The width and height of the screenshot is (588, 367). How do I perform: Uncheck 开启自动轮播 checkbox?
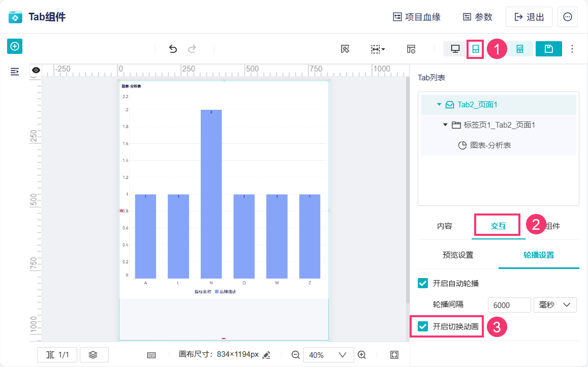pyautogui.click(x=423, y=283)
